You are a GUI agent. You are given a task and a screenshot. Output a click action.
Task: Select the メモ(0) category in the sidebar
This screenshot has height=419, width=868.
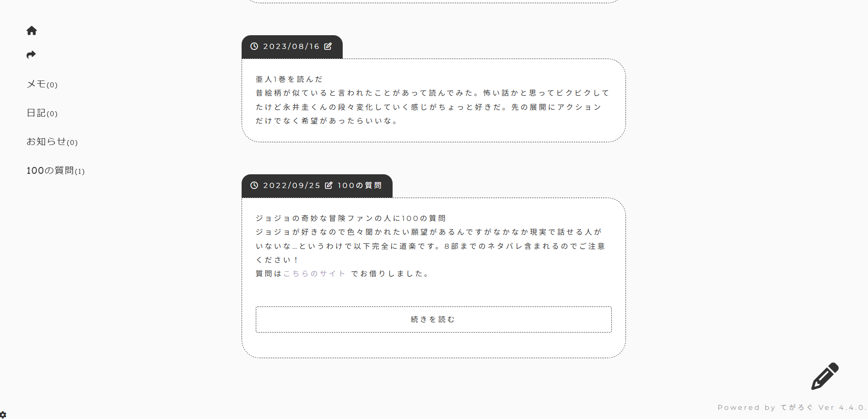[42, 84]
